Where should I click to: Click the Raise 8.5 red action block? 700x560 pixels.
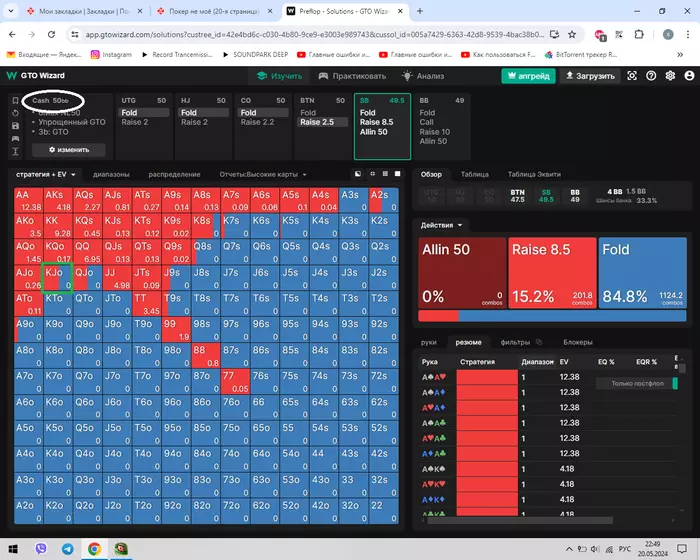pyautogui.click(x=552, y=272)
